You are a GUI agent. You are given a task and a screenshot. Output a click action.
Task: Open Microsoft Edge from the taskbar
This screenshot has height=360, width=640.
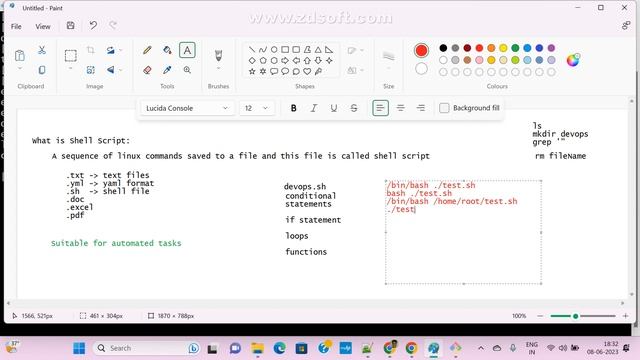279,348
